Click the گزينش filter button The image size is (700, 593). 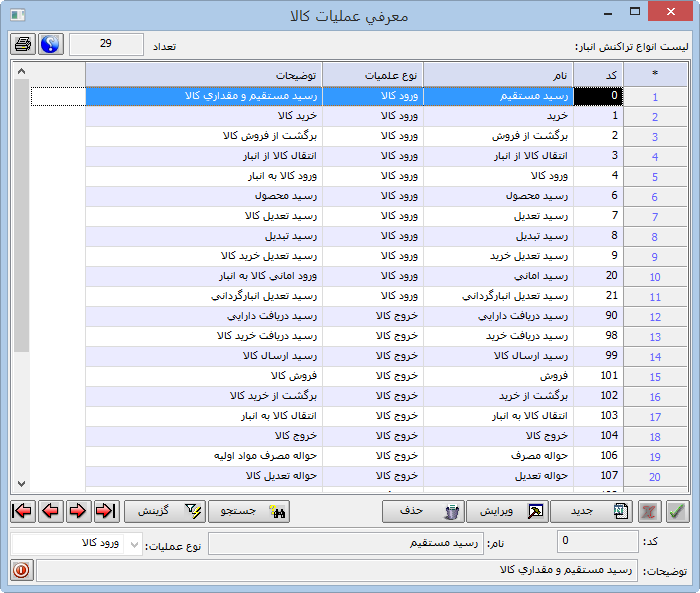pyautogui.click(x=165, y=511)
